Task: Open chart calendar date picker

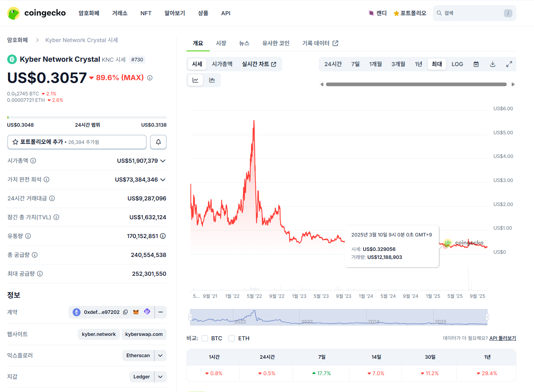Action: click(476, 64)
